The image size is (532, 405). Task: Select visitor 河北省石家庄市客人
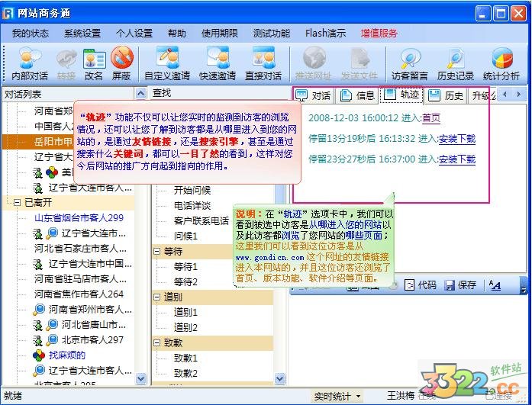[80, 249]
